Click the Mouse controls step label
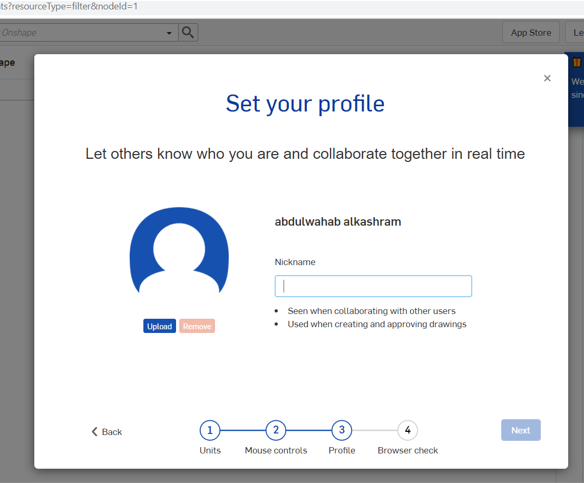The image size is (584, 483). coord(276,450)
